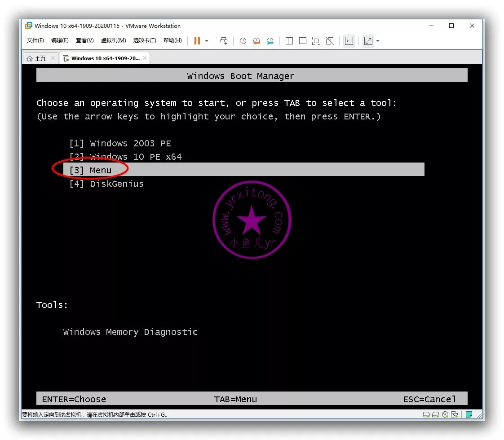This screenshot has width=504, height=440.
Task: Open the power options dropdown arrow
Action: click(x=207, y=41)
